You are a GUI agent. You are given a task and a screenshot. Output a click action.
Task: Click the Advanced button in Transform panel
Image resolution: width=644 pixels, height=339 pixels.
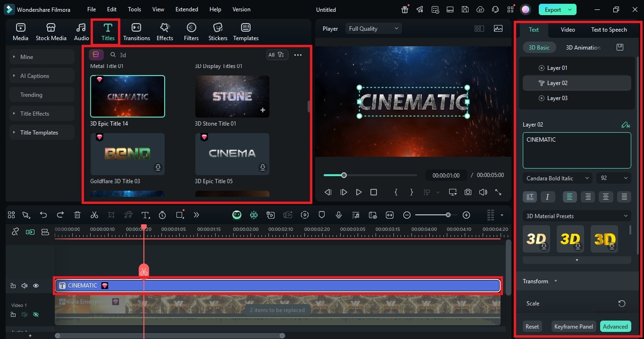(x=615, y=326)
